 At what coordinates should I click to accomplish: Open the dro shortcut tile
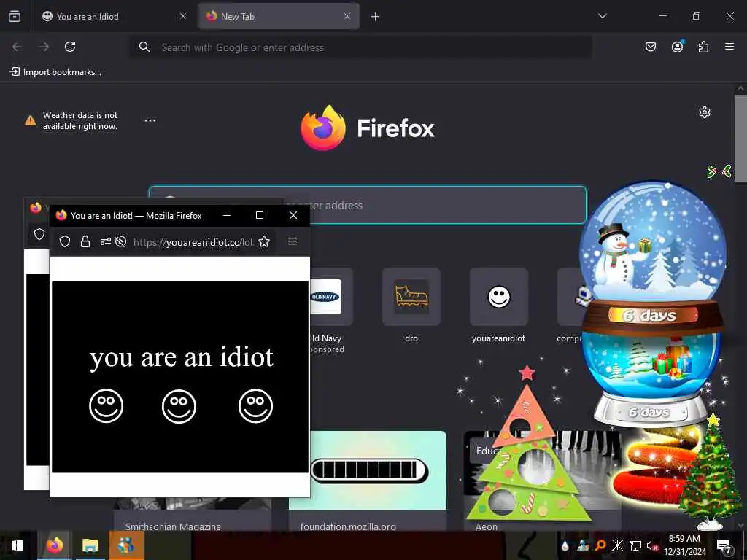pyautogui.click(x=411, y=305)
